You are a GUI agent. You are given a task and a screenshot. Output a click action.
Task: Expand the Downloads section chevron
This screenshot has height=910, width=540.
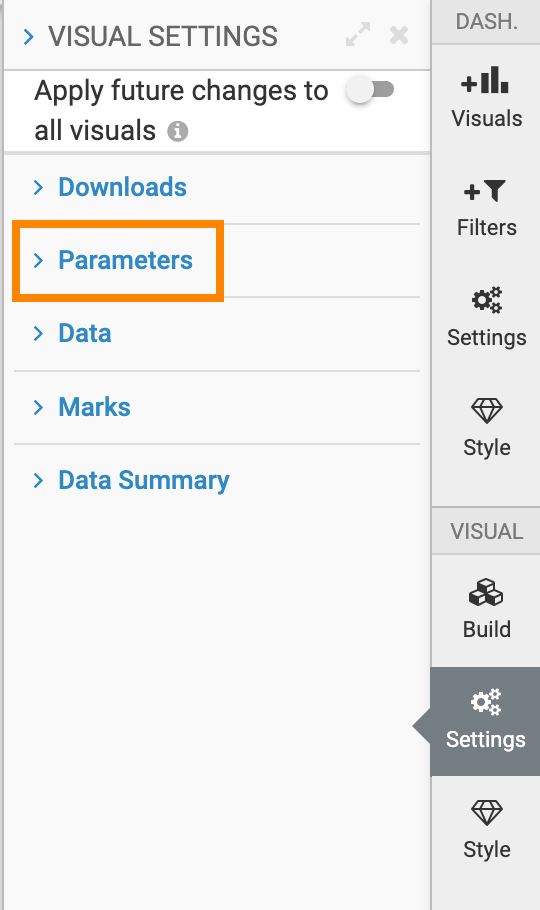click(38, 187)
